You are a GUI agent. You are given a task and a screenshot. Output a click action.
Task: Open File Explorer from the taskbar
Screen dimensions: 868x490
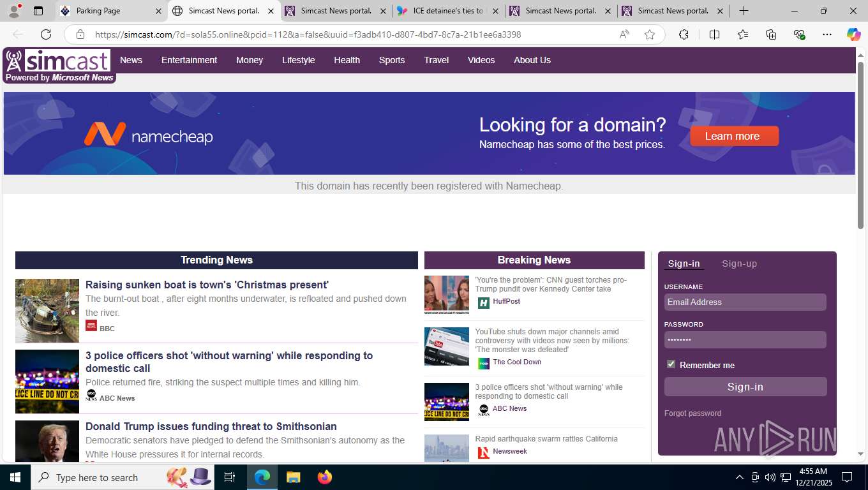[293, 477]
